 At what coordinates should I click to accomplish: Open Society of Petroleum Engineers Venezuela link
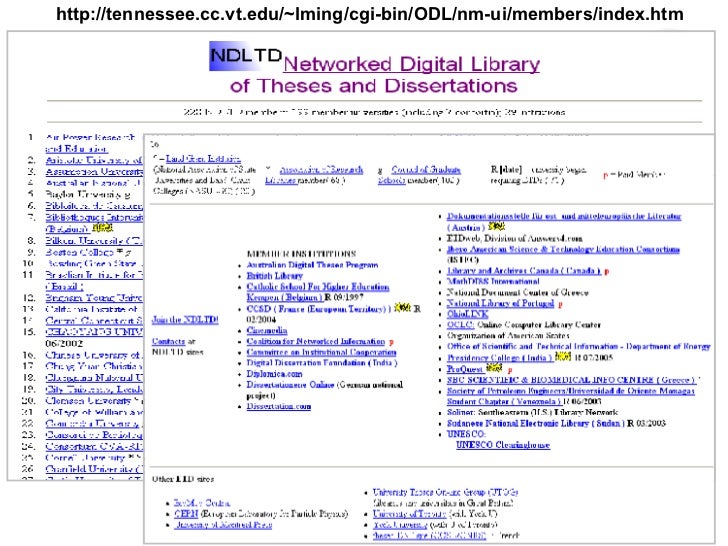click(x=571, y=396)
